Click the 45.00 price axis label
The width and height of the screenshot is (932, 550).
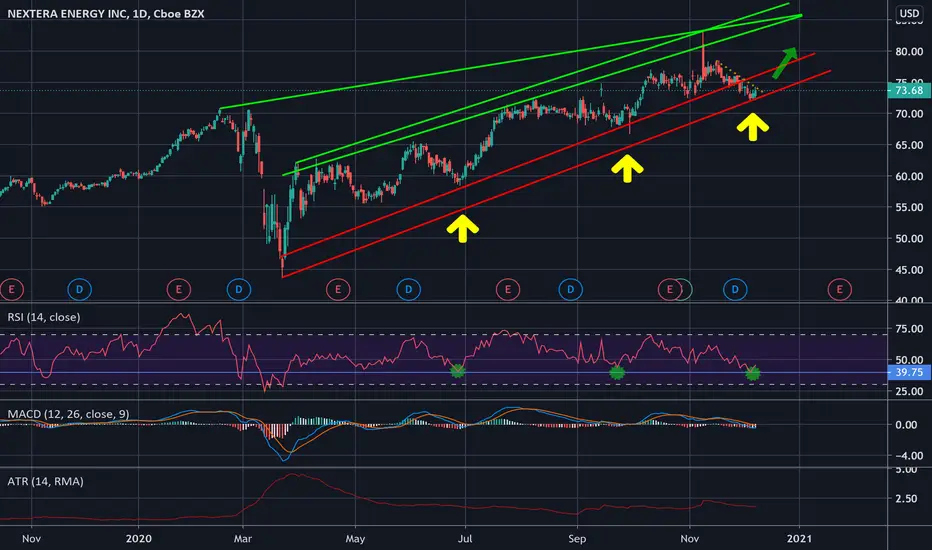pos(909,270)
